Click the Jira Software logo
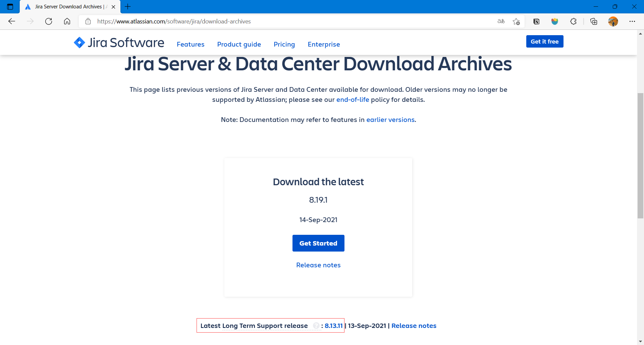The image size is (644, 345). point(119,43)
